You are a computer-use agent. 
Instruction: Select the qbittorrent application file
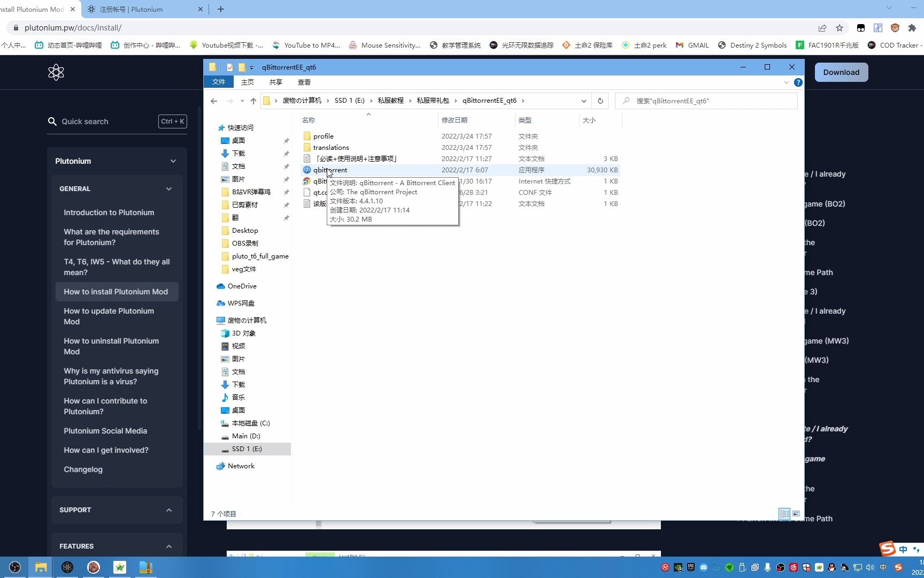pyautogui.click(x=330, y=170)
